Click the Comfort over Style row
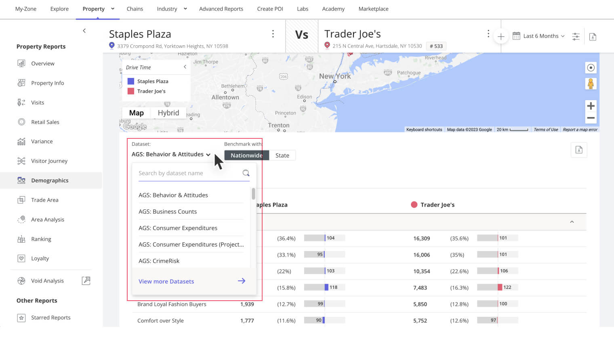This screenshot has height=364, width=614. (x=360, y=320)
